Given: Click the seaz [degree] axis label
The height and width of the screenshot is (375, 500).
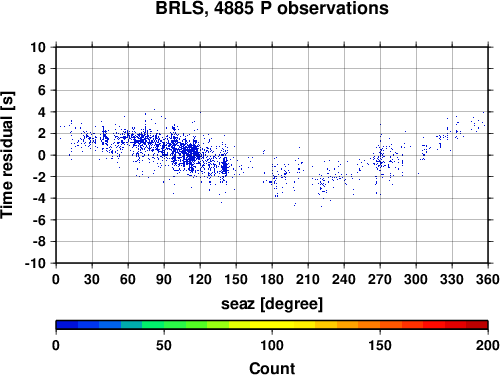Looking at the screenshot, I should coord(272,304).
